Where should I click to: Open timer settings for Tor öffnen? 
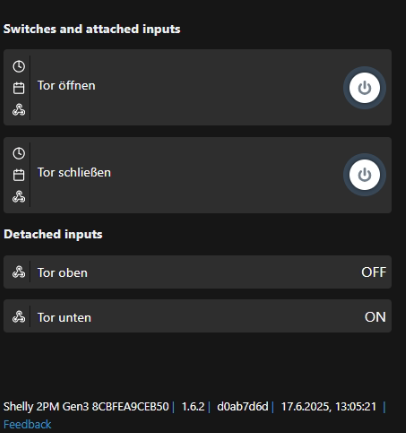19,66
